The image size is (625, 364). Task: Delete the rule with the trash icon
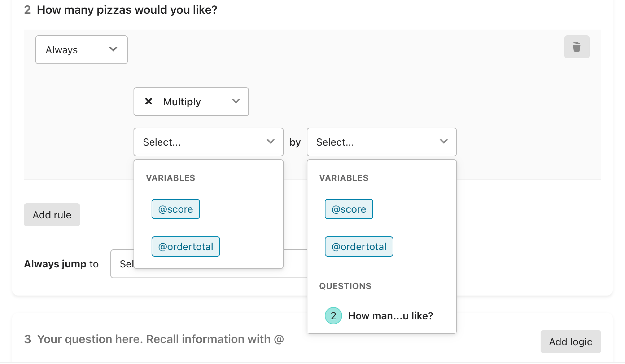tap(577, 47)
